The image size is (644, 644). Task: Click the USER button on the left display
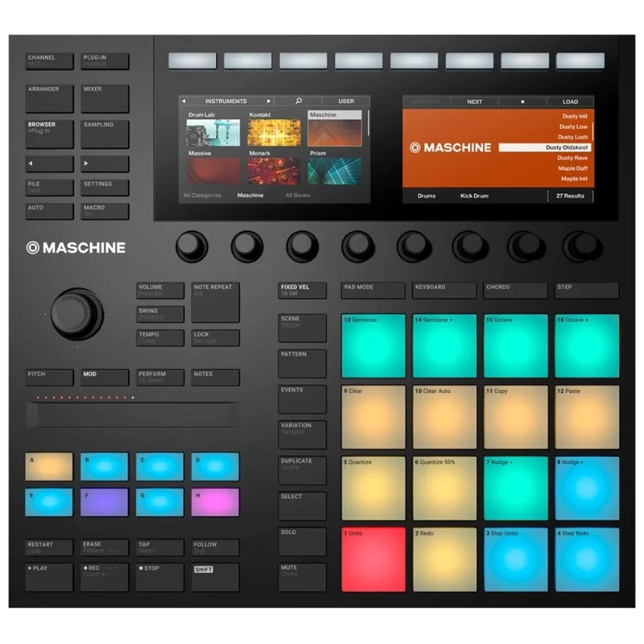(x=346, y=101)
